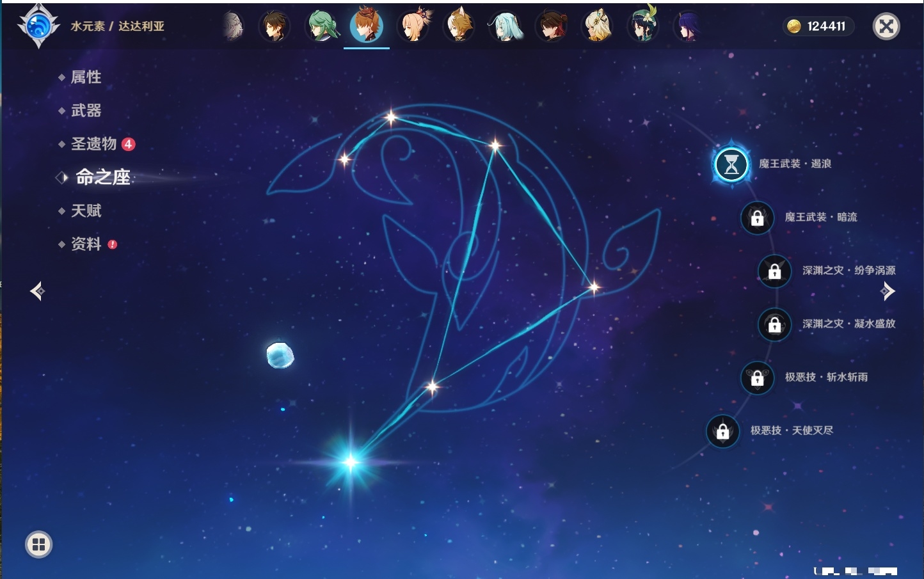Go to previous character with left arrow
The image size is (924, 579).
[x=37, y=291]
